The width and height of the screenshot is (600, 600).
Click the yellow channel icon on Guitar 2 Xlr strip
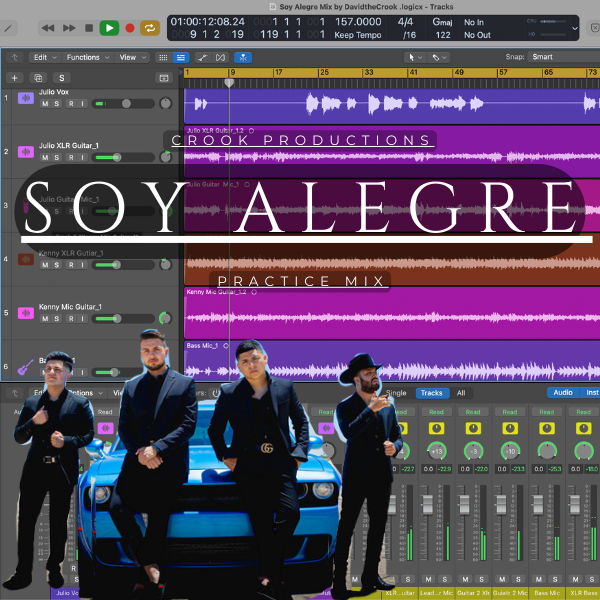[x=473, y=428]
